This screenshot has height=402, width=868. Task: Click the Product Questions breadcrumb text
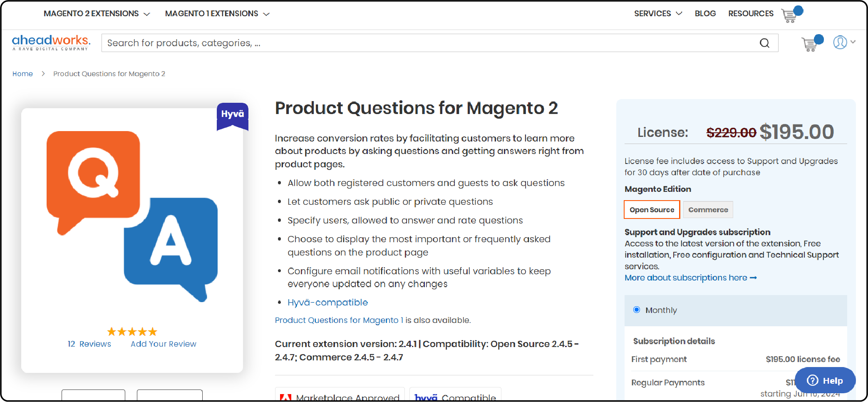click(109, 74)
